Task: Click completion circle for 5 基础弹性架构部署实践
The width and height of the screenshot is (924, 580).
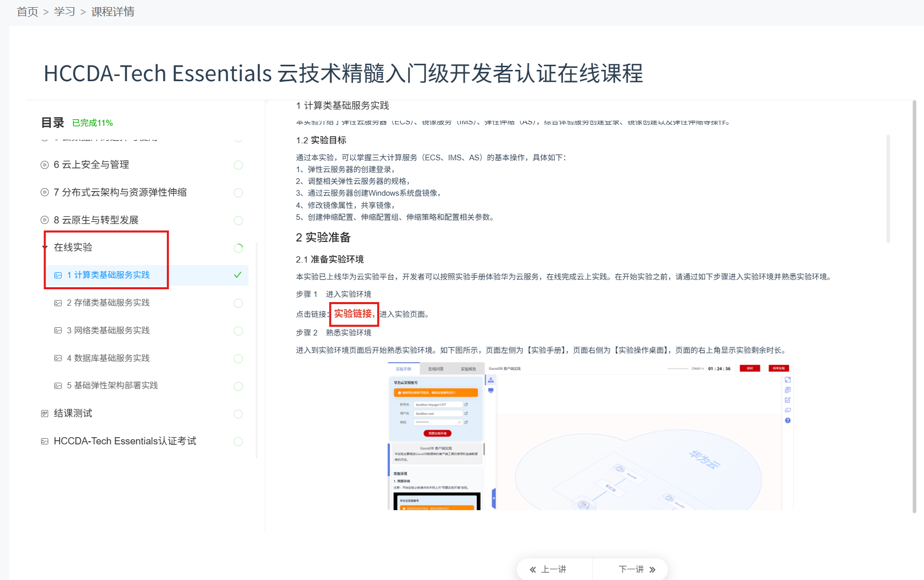Action: (x=238, y=386)
